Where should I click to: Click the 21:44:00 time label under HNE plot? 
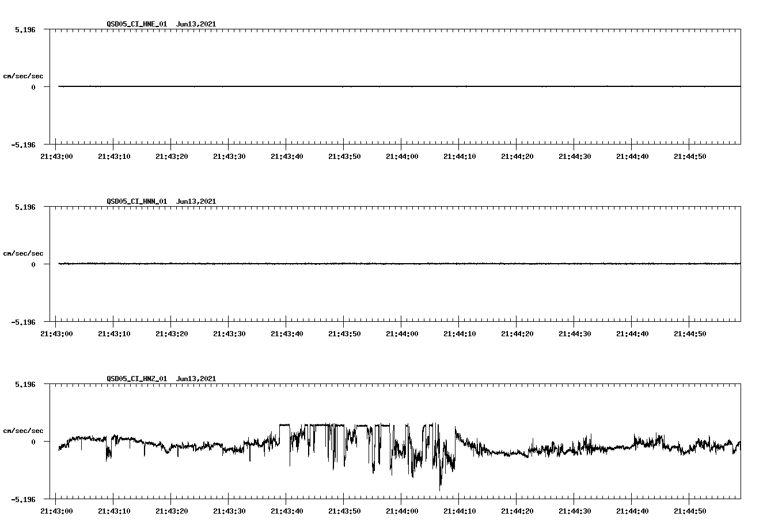pos(402,157)
